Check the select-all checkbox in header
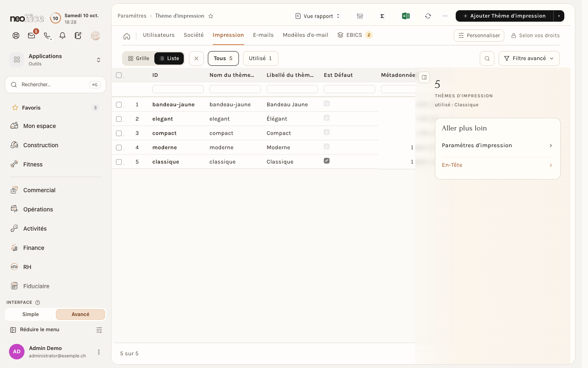 [119, 75]
